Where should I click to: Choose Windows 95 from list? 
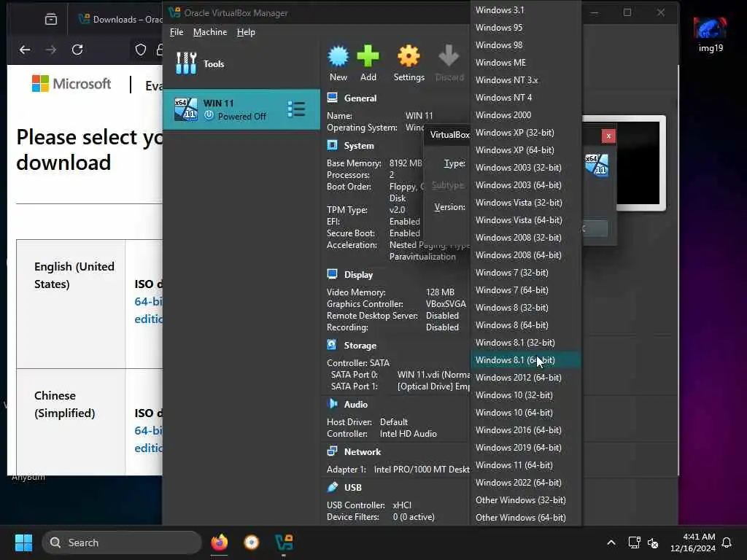click(x=526, y=27)
